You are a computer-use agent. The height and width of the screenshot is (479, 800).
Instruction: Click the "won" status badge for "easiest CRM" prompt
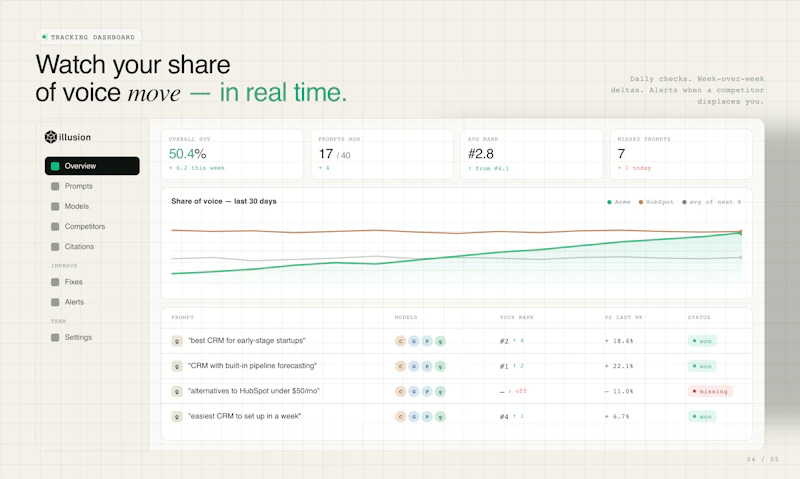(702, 417)
